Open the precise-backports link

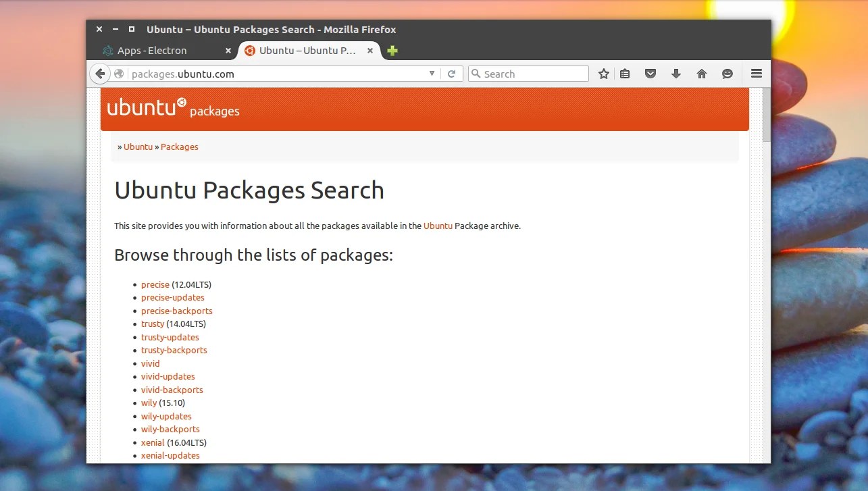click(x=177, y=311)
